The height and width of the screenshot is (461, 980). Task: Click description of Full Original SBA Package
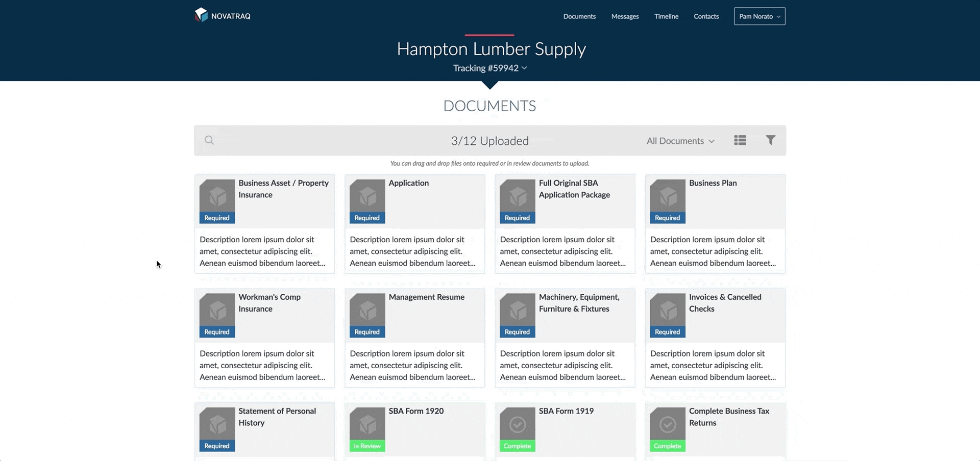563,251
